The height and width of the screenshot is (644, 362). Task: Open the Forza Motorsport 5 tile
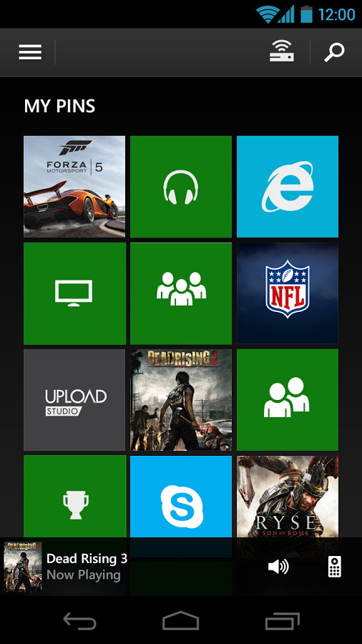tap(74, 187)
